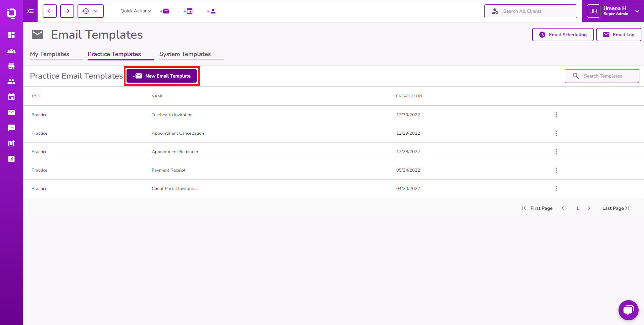644x325 pixels.
Task: Click the Appointment Reminder template name
Action: click(175, 152)
